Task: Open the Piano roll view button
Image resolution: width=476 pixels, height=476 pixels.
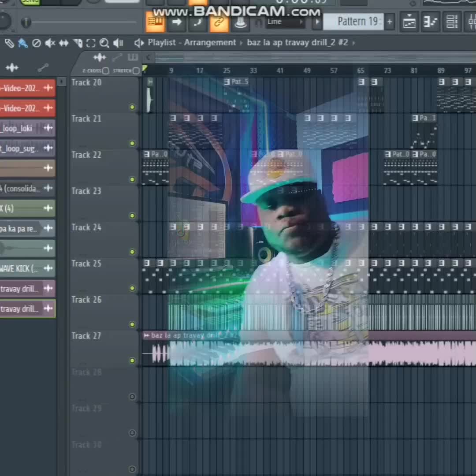Action: point(430,22)
